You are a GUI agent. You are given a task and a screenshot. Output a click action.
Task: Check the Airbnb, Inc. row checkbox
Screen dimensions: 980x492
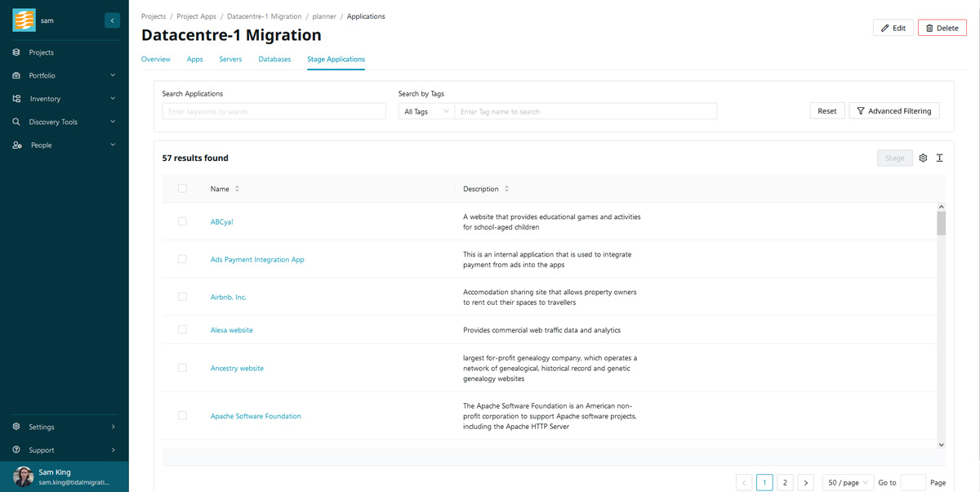click(x=182, y=297)
